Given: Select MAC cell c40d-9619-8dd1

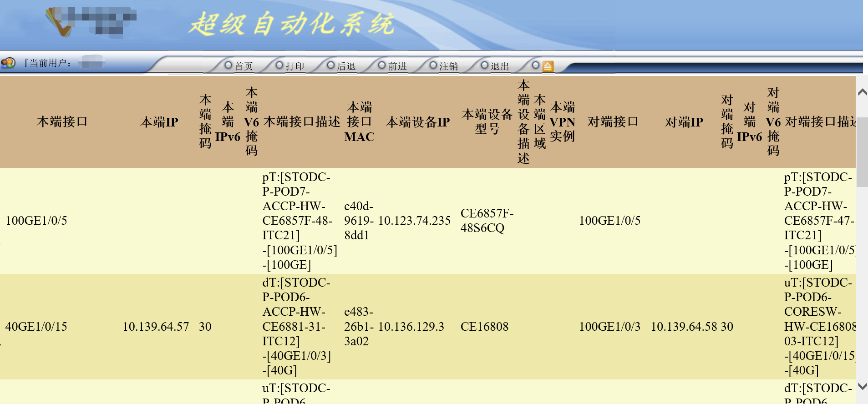Looking at the screenshot, I should (x=359, y=221).
